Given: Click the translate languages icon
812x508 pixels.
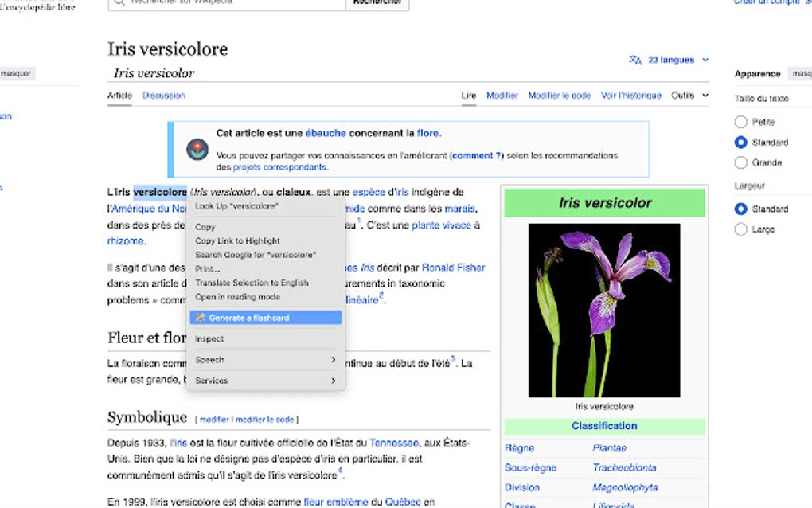Looking at the screenshot, I should [x=635, y=60].
